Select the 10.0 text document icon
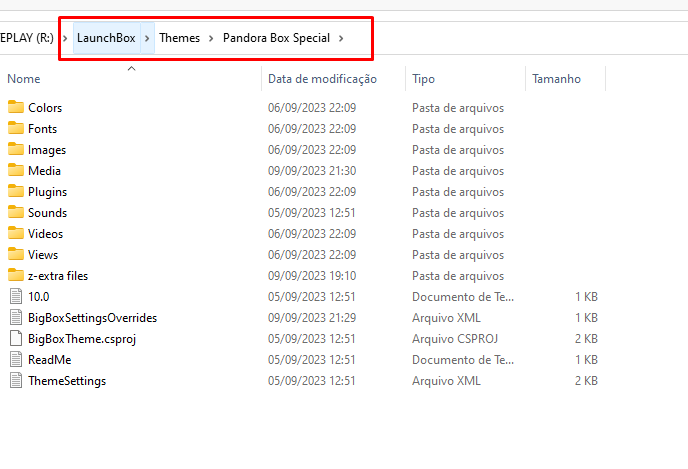 coord(15,296)
